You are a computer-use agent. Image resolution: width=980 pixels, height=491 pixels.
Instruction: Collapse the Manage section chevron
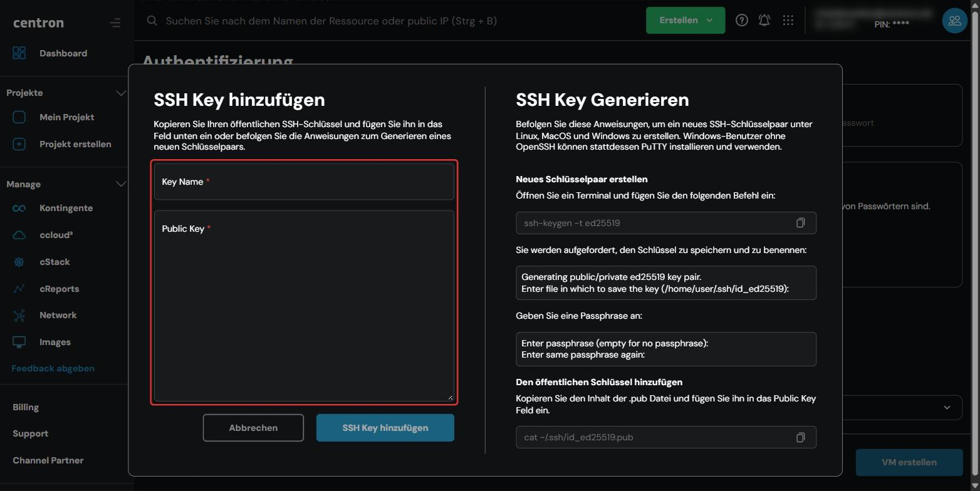[x=121, y=184]
